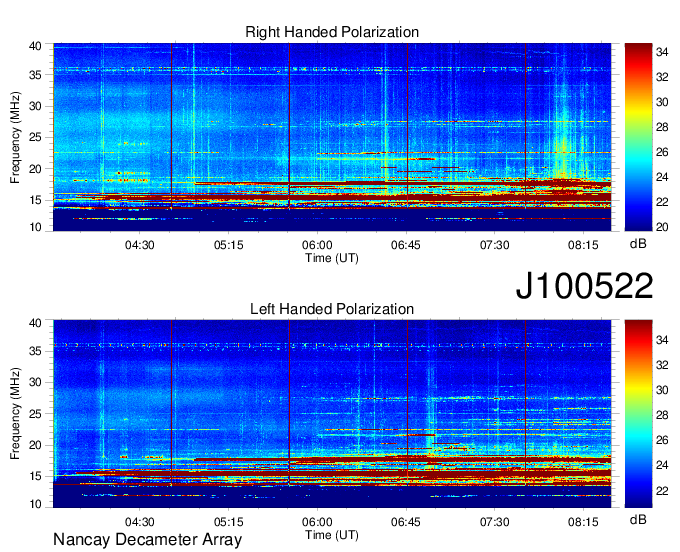Click frequency tick "30" on left-handed plot
The height and width of the screenshot is (552, 680).
(x=35, y=382)
